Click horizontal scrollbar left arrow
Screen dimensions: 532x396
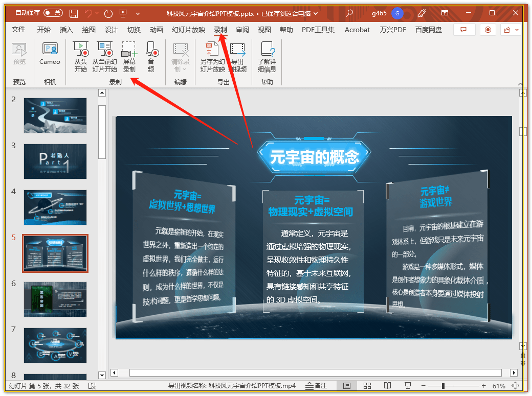coord(115,373)
